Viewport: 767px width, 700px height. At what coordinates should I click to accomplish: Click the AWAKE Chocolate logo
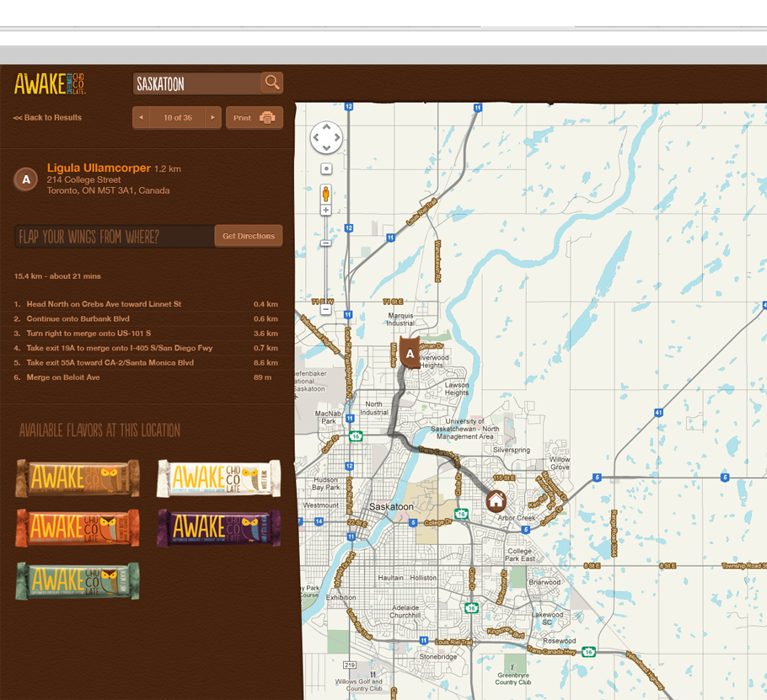point(50,83)
